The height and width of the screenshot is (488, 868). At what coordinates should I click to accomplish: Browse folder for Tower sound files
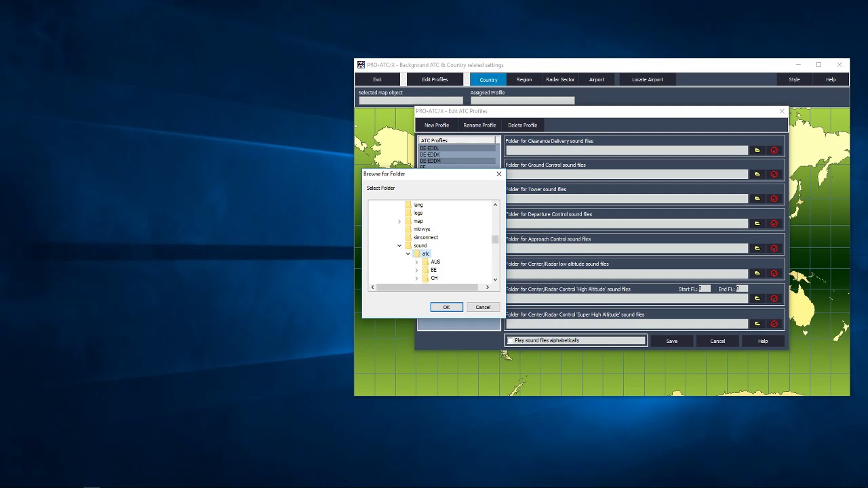(x=757, y=199)
